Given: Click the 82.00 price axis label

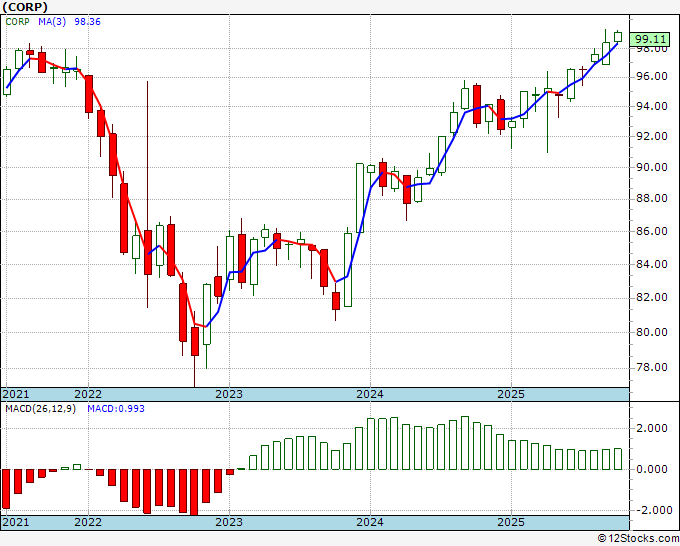Looking at the screenshot, I should [x=654, y=298].
